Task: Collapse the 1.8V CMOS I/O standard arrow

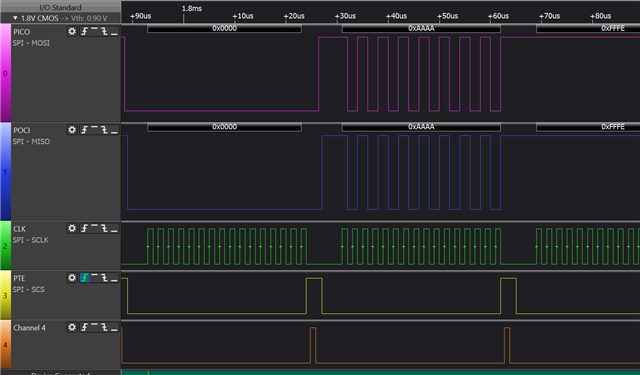Action: pyautogui.click(x=15, y=18)
